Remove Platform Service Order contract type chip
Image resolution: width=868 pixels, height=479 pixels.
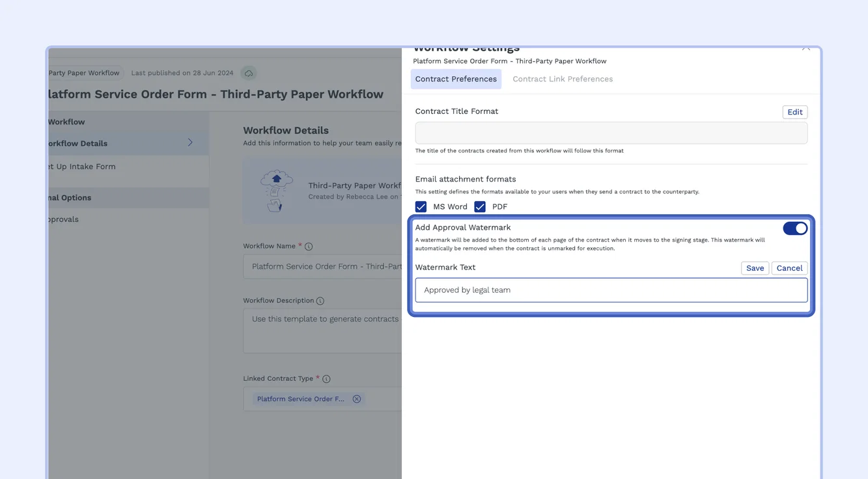357,399
